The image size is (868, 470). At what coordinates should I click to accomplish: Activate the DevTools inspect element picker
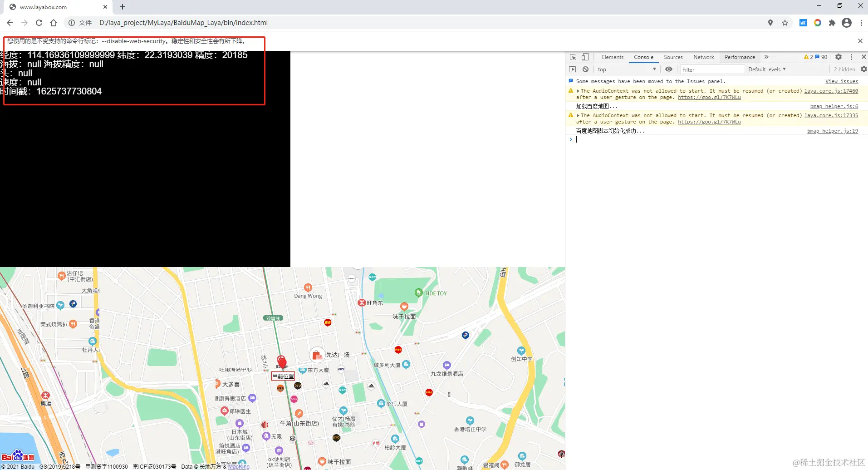point(573,57)
